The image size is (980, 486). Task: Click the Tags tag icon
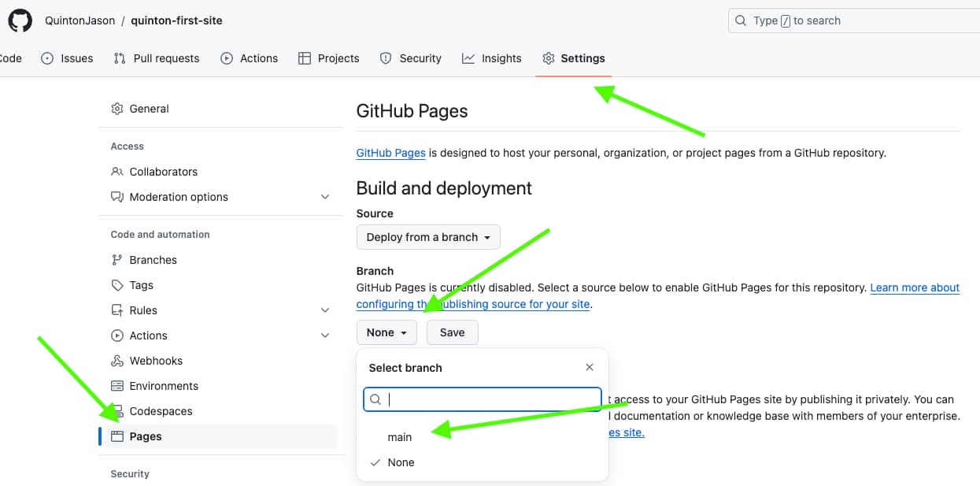(x=117, y=285)
